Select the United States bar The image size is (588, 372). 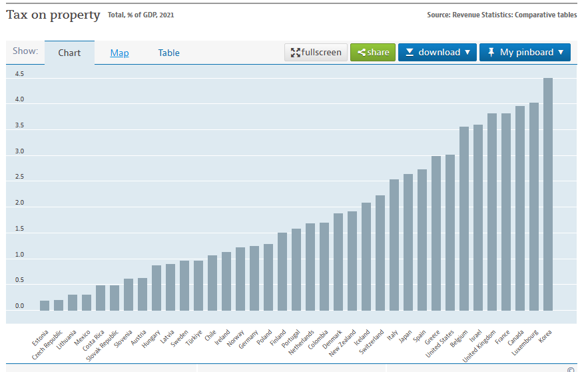[x=450, y=233]
